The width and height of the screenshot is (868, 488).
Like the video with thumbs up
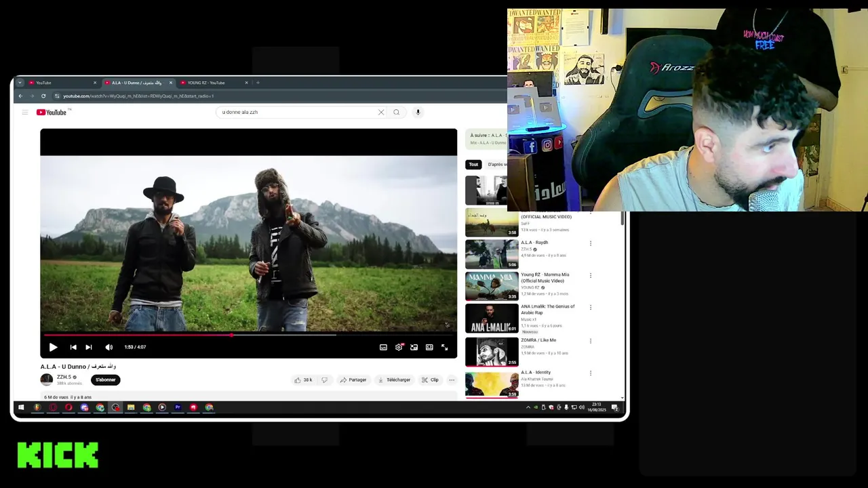[x=303, y=380]
